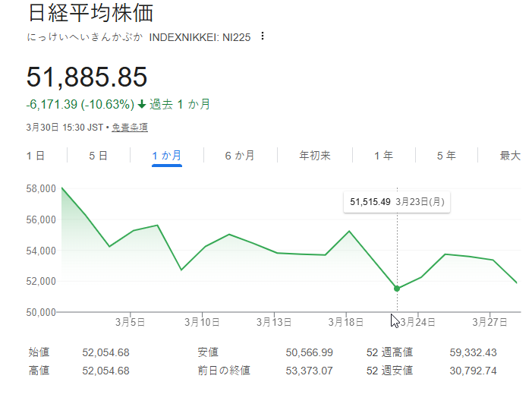The image size is (532, 404).
Task: Click the 始値 label
Action: point(39,352)
